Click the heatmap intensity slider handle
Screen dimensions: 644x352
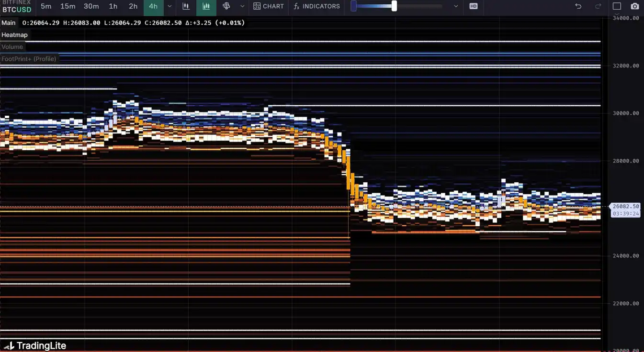[394, 6]
